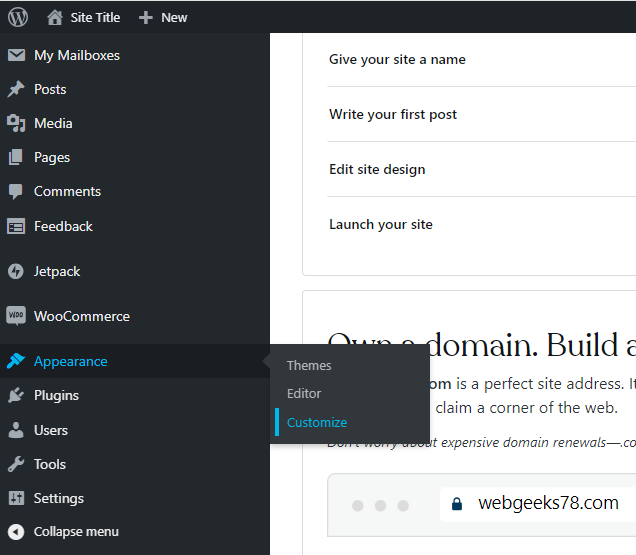Screen dimensions: 636x555
Task: Click the Comments speech bubble icon
Action: (x=16, y=191)
